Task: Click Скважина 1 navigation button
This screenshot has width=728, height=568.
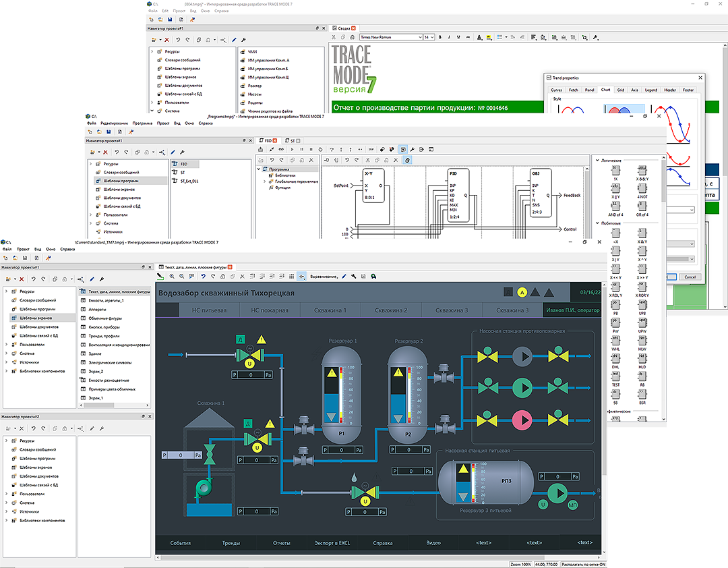Action: pyautogui.click(x=330, y=310)
